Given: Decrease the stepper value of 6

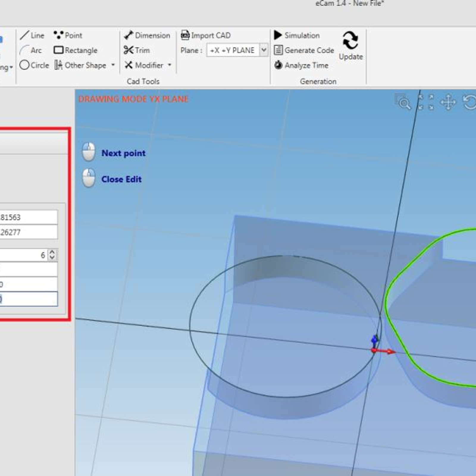Looking at the screenshot, I should pos(52,258).
